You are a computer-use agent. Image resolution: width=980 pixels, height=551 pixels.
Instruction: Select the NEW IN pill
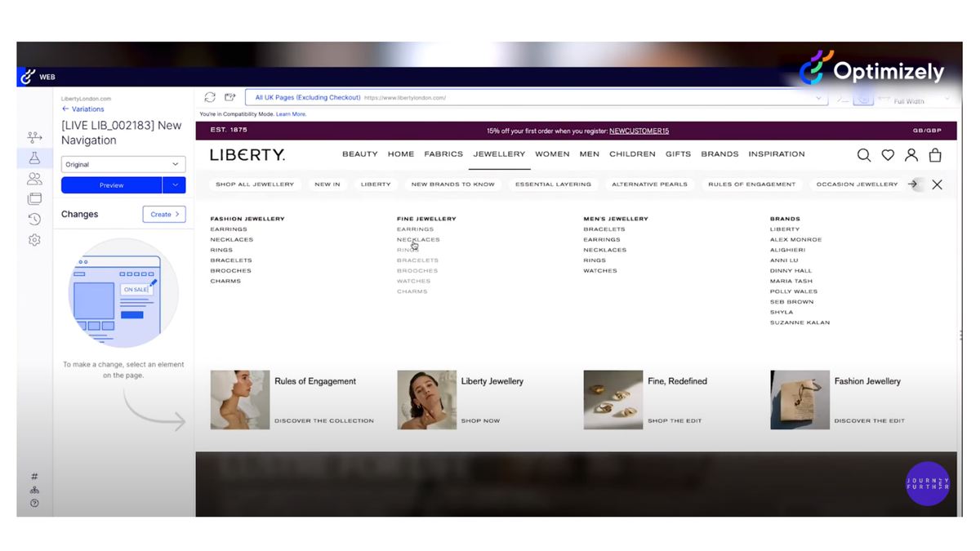point(327,184)
